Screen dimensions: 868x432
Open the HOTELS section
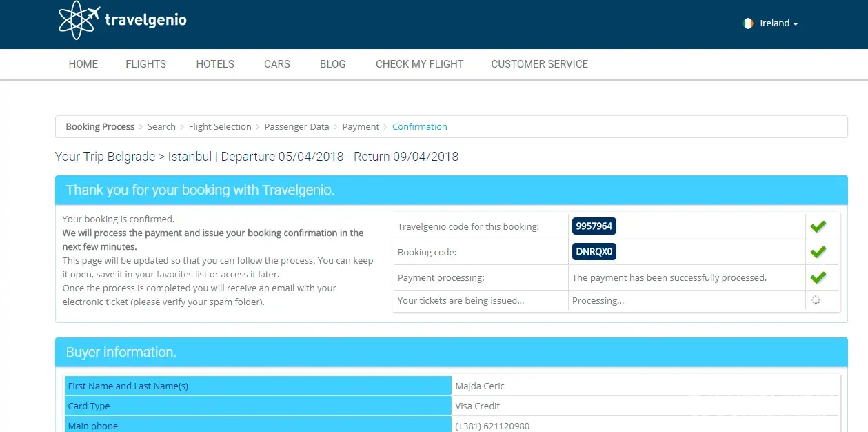(215, 64)
